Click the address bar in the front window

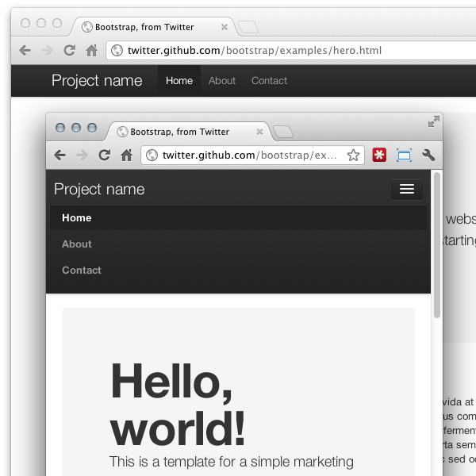(x=252, y=155)
